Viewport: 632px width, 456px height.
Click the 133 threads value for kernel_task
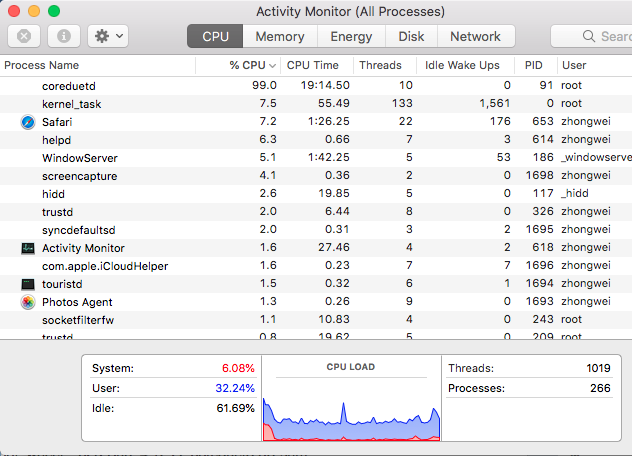tap(402, 104)
